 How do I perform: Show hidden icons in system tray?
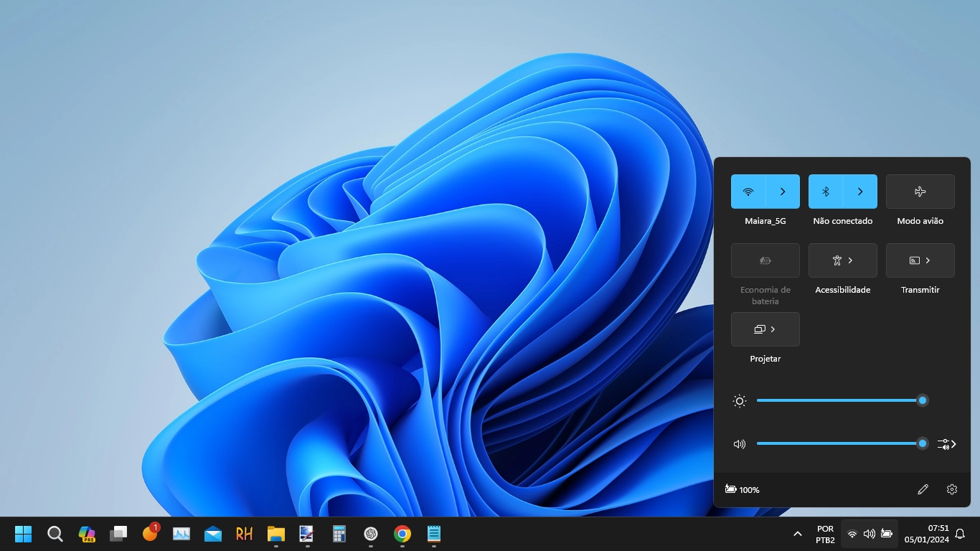tap(797, 534)
